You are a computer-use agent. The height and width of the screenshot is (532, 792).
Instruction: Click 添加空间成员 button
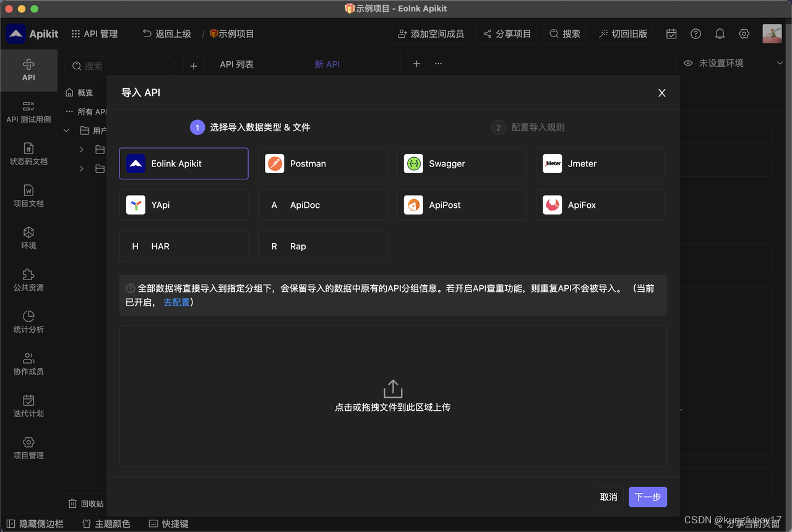point(431,34)
